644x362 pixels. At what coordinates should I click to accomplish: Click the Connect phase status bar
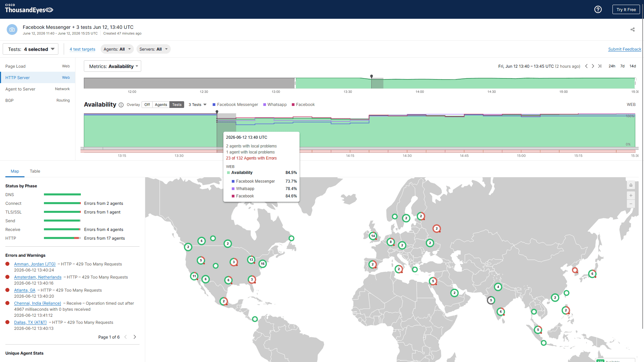tap(62, 203)
